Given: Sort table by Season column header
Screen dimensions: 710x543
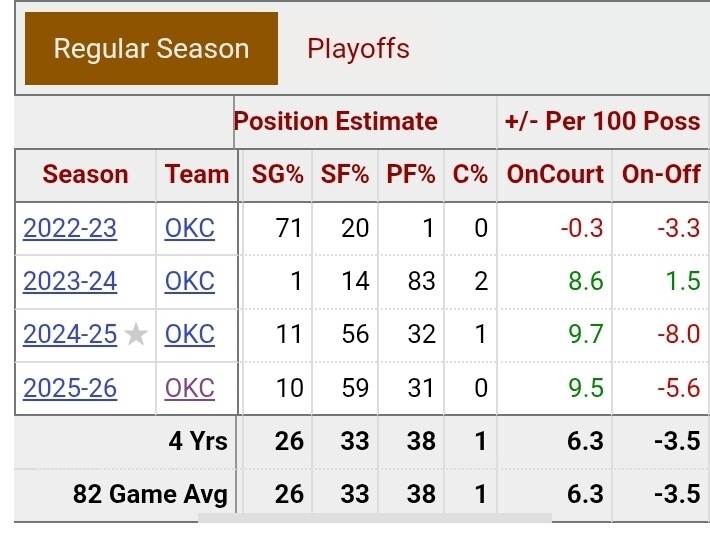Looking at the screenshot, I should tap(85, 174).
